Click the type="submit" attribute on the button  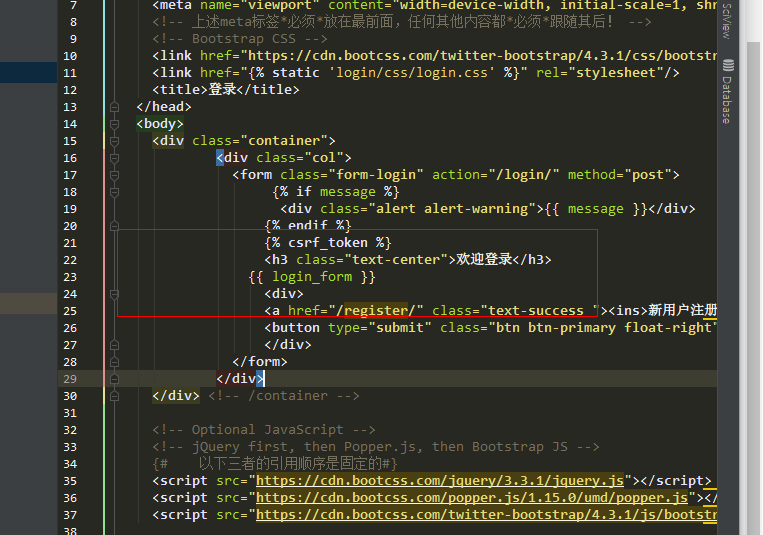point(380,328)
